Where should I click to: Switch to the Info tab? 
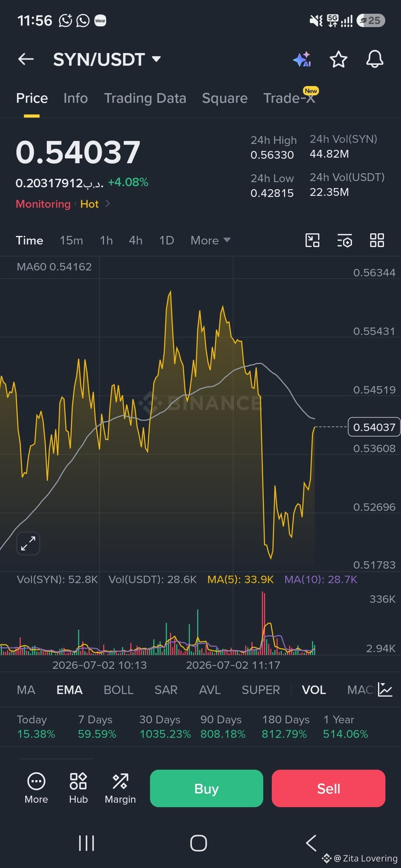[76, 98]
